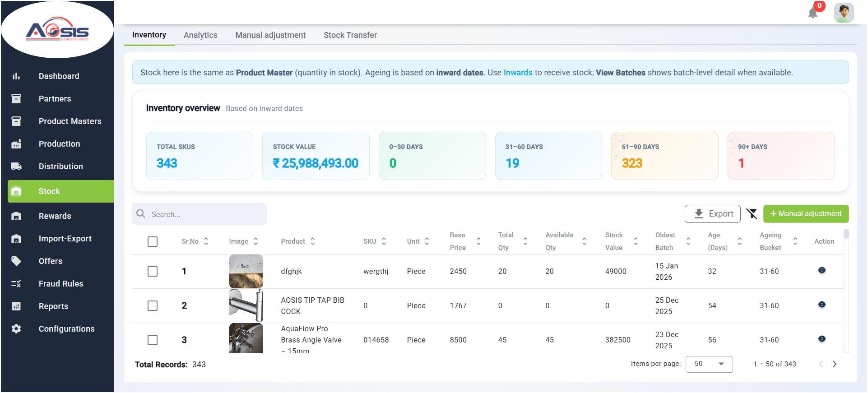Click the dfghjk product thumbnail

pyautogui.click(x=246, y=271)
